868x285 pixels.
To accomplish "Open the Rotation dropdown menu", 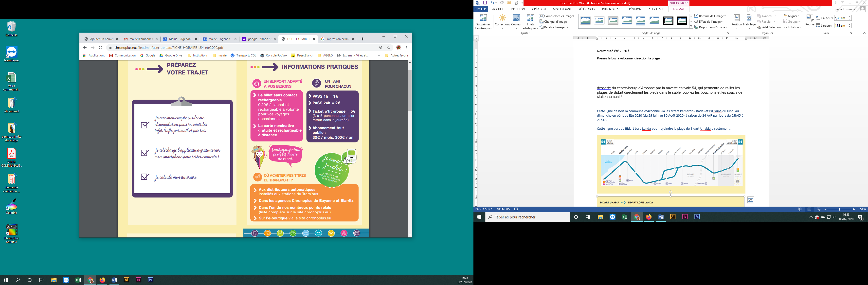I will click(x=792, y=27).
